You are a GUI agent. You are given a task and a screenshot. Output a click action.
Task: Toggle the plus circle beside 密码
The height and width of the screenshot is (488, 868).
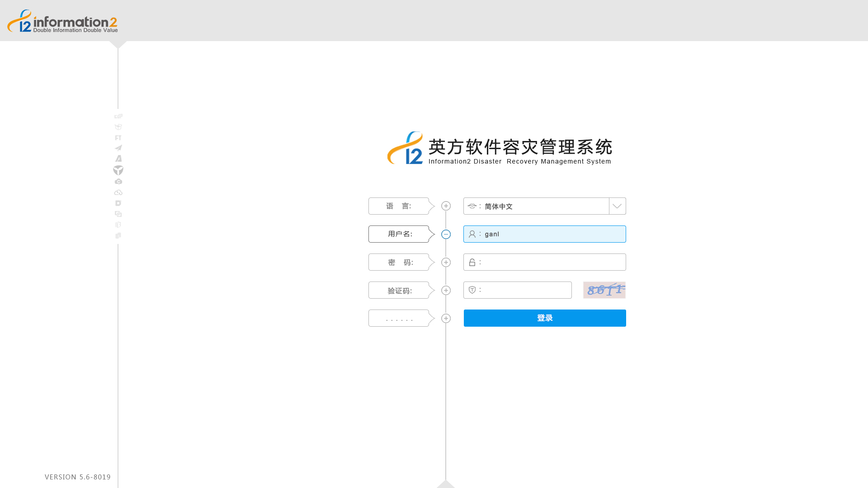point(446,262)
